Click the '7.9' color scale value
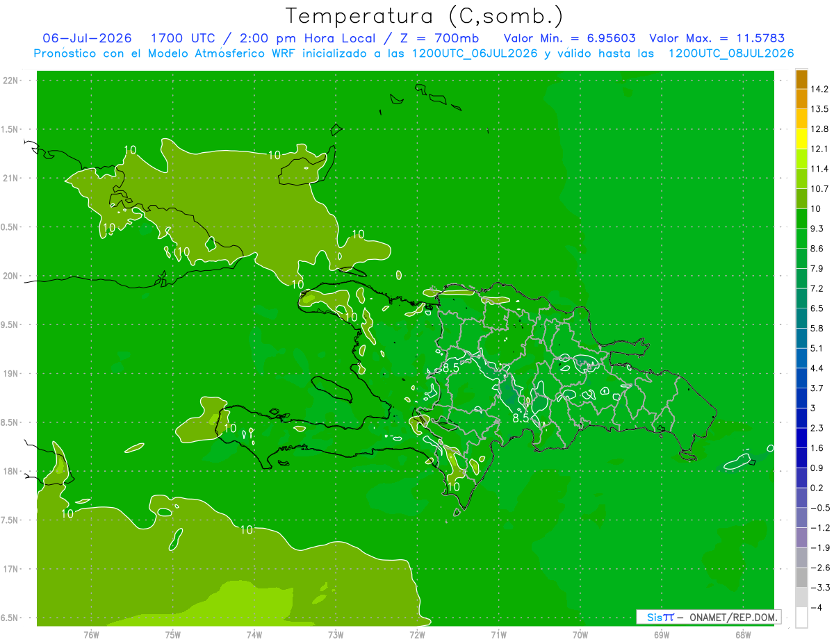Viewport: 834px width, 644px height. [817, 268]
